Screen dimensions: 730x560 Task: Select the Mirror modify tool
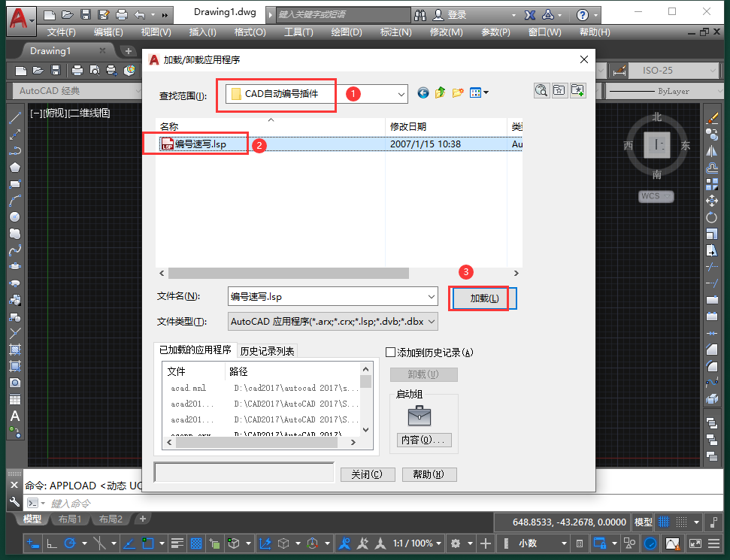(x=712, y=151)
